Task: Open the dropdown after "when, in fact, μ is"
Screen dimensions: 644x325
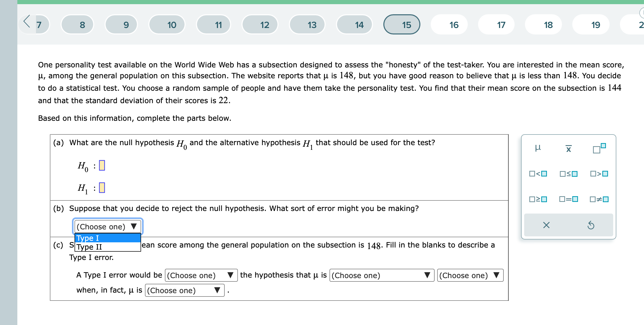Action: (184, 290)
